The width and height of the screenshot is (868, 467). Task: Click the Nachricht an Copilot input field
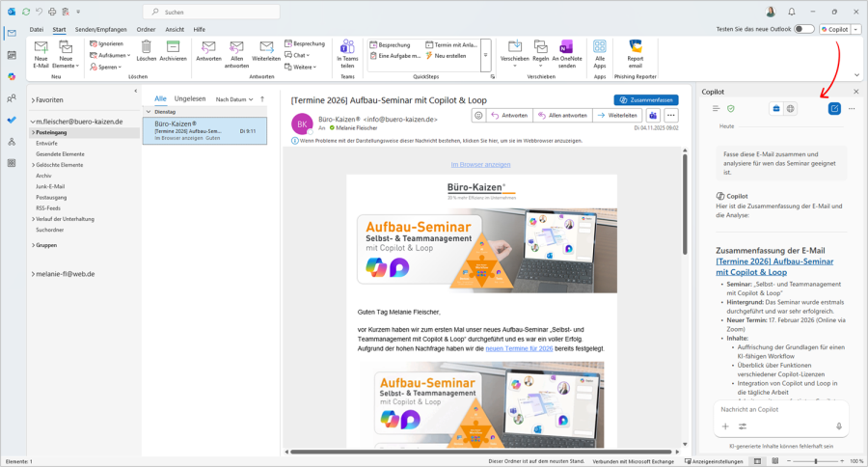(780, 409)
